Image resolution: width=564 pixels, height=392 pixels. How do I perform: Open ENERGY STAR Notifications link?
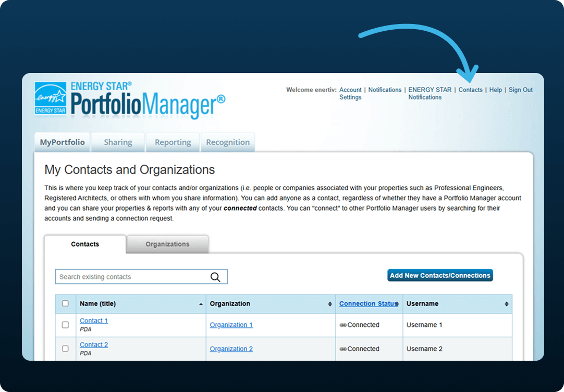pyautogui.click(x=430, y=93)
